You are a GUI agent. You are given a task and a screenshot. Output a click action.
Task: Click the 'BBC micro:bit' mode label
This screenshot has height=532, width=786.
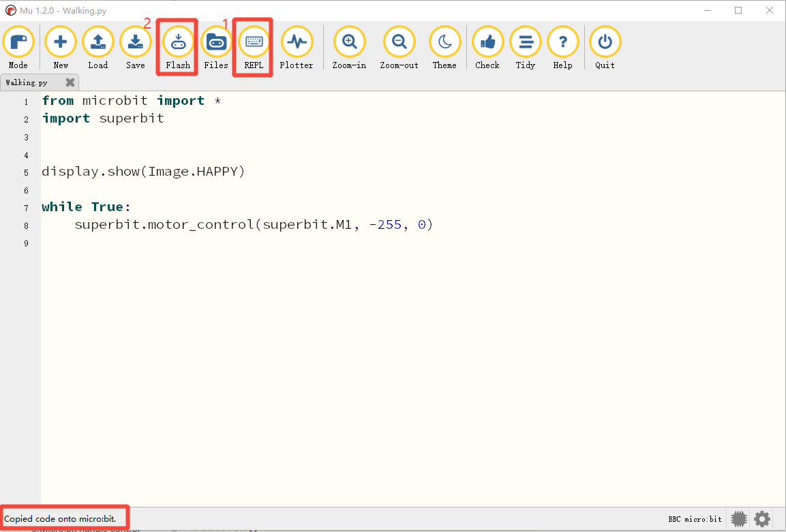(695, 519)
